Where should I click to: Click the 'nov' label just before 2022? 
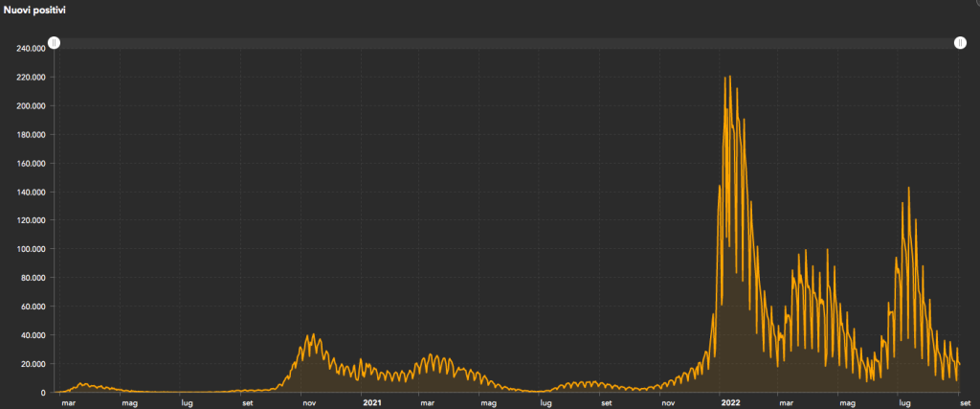[667, 403]
